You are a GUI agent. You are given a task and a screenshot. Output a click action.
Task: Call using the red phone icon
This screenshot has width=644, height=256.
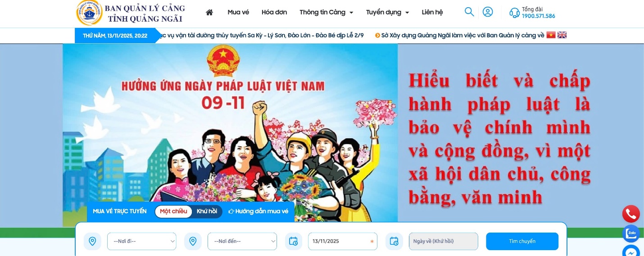631,214
